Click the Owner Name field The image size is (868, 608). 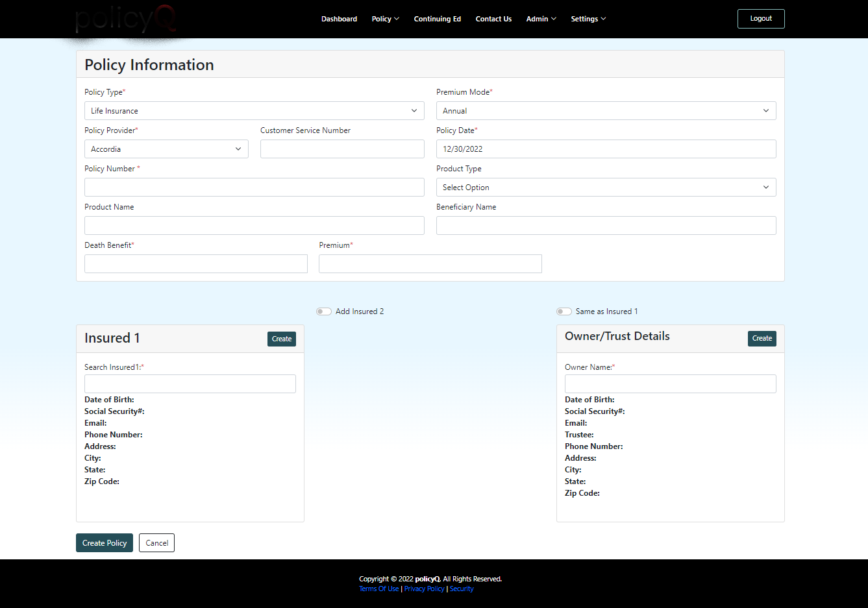point(671,383)
